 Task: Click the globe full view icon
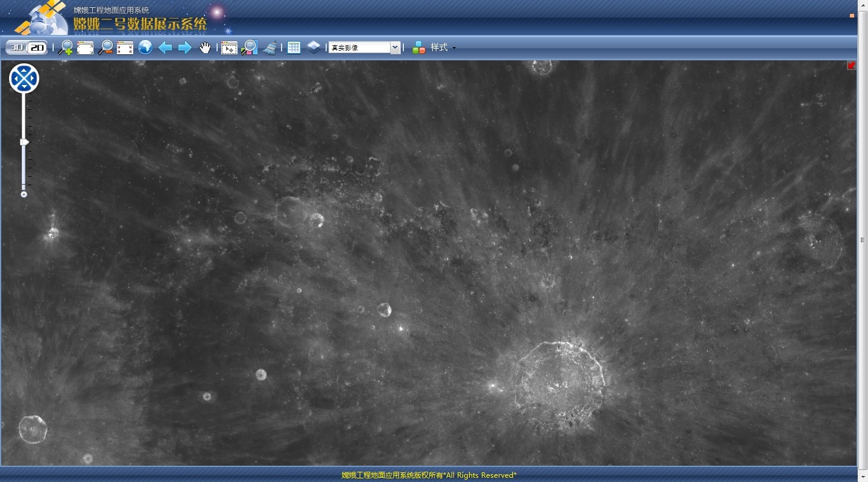point(145,48)
